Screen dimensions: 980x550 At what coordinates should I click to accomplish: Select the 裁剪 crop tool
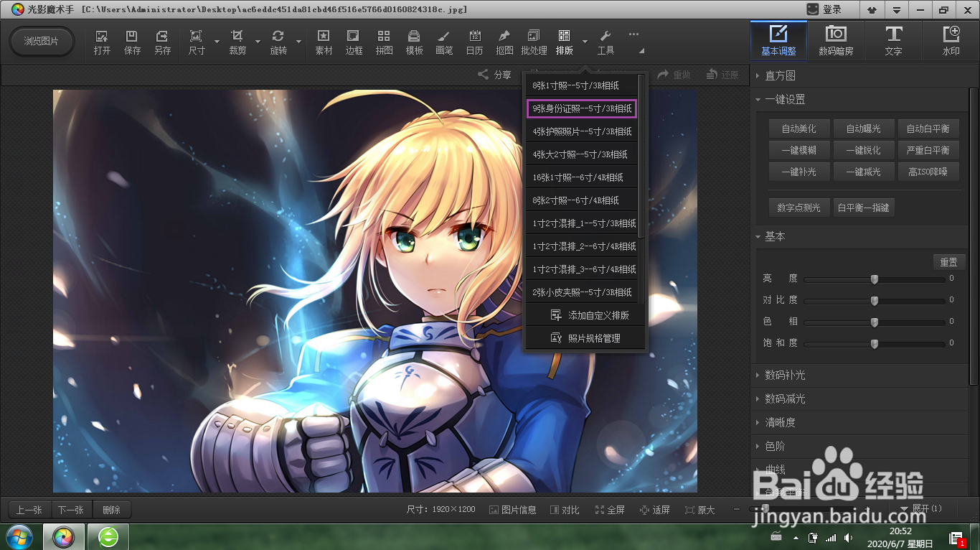(x=237, y=42)
